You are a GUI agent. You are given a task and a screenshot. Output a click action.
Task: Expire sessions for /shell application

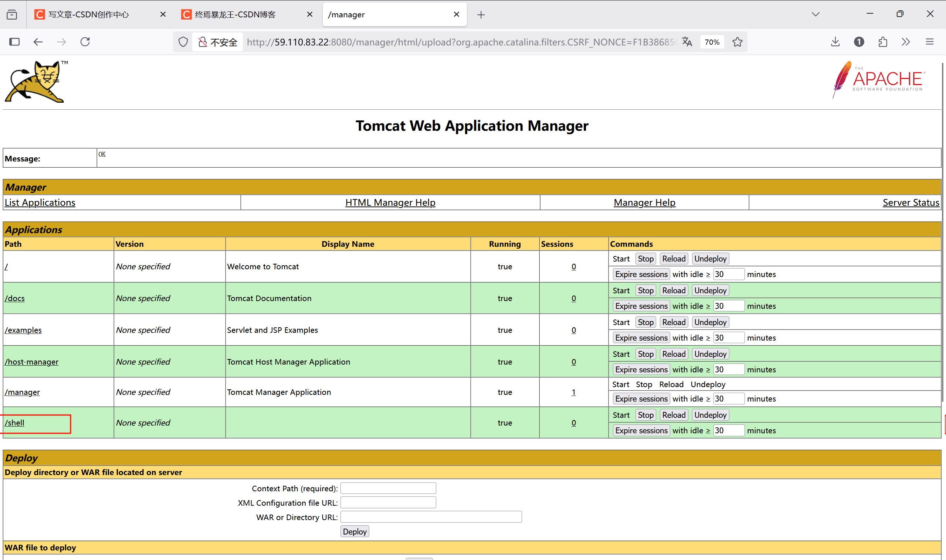(641, 430)
